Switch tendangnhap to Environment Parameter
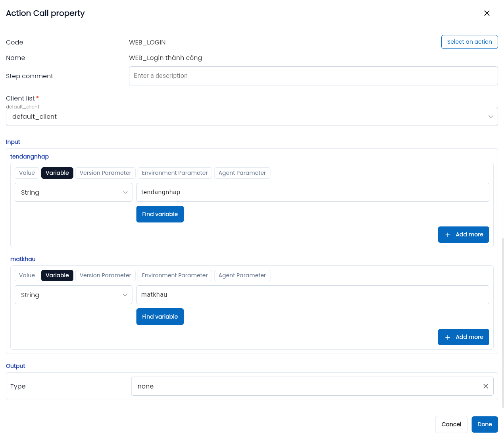 pyautogui.click(x=175, y=173)
